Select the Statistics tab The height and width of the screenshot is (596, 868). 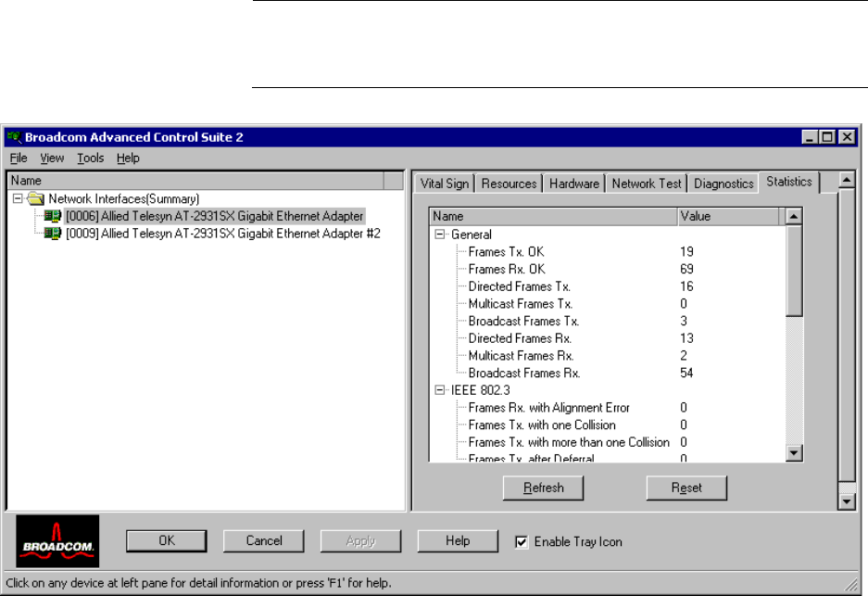pos(789,182)
